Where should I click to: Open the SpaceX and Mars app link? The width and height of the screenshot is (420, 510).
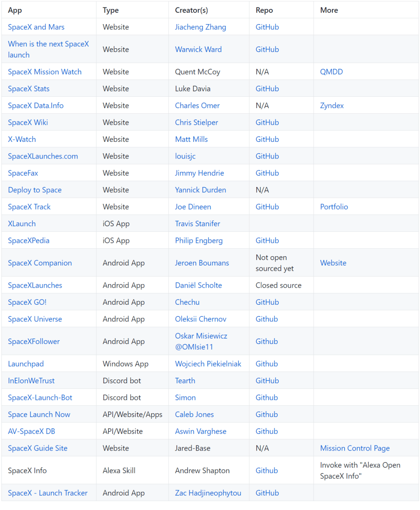click(36, 27)
